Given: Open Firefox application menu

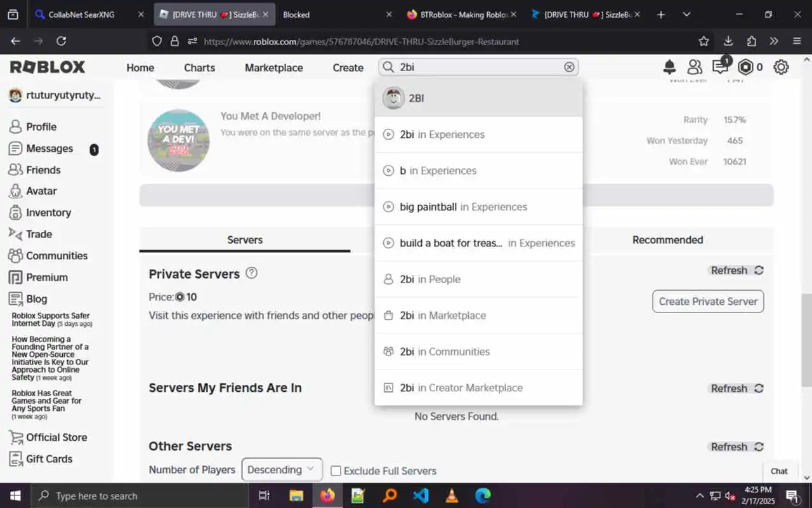Looking at the screenshot, I should click(797, 41).
